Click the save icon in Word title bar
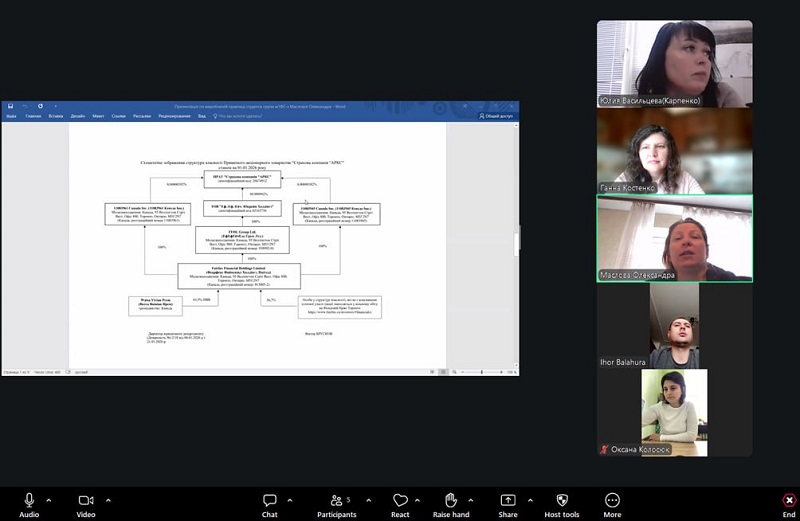 [9, 105]
